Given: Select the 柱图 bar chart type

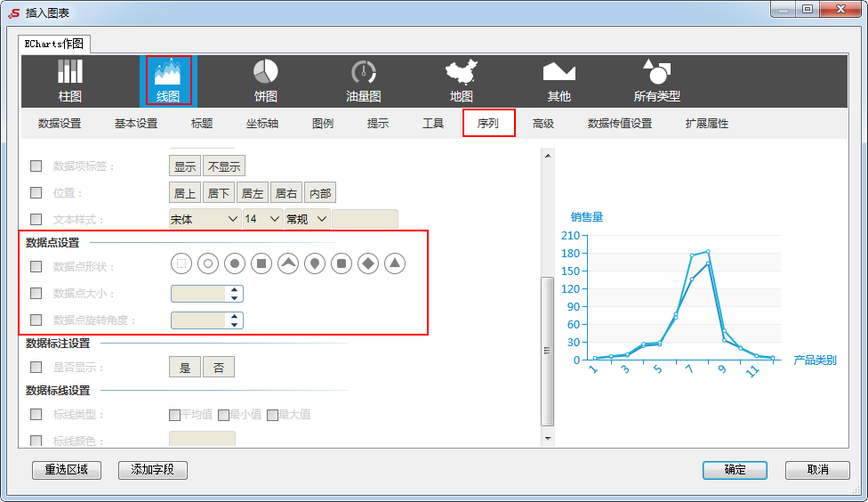Looking at the screenshot, I should coord(70,81).
